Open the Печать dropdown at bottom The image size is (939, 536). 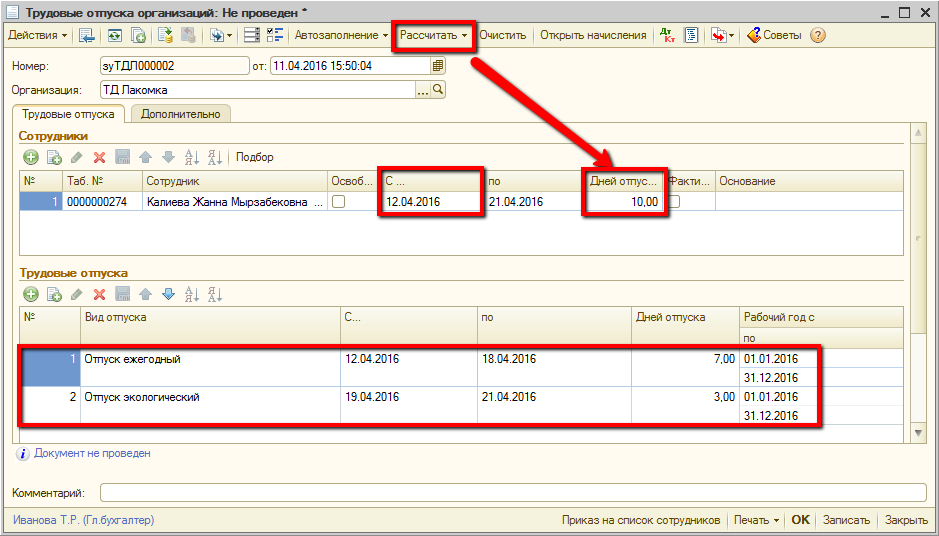coord(756,520)
